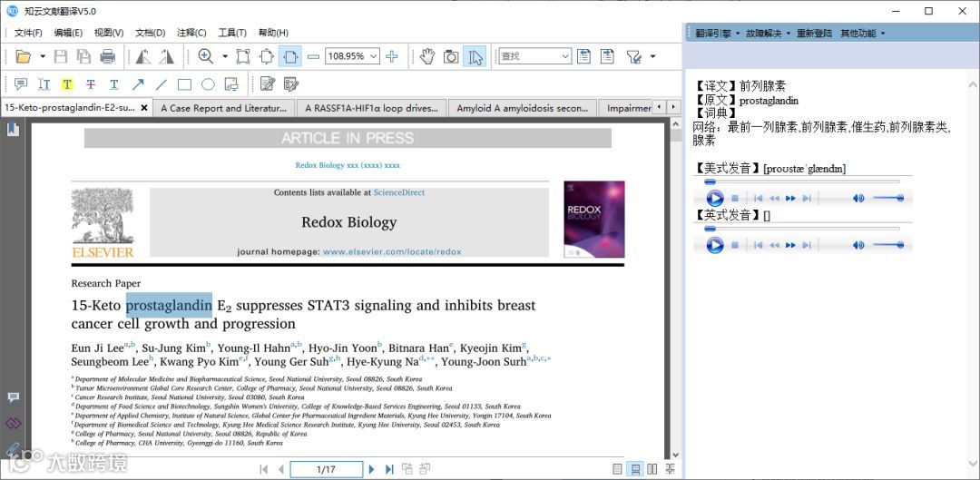Select the line drawing tool
Image resolution: width=980 pixels, height=480 pixels.
(162, 83)
